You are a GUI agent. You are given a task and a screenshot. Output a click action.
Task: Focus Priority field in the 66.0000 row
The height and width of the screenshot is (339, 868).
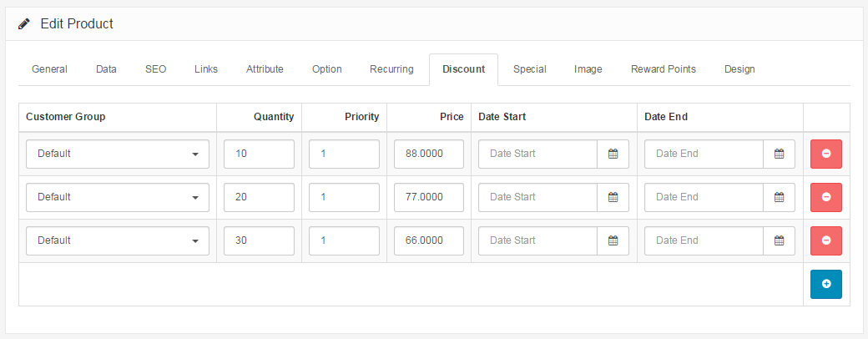point(345,240)
